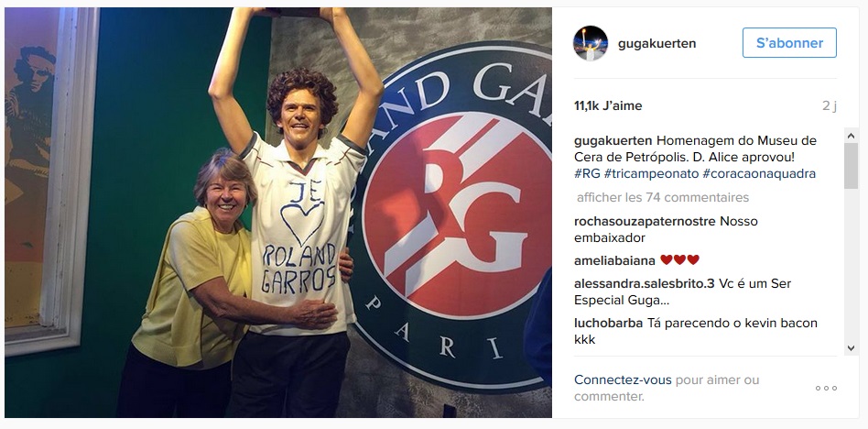This screenshot has height=429, width=868.
Task: Click the comments scrollbar thumb
Action: coord(851,166)
